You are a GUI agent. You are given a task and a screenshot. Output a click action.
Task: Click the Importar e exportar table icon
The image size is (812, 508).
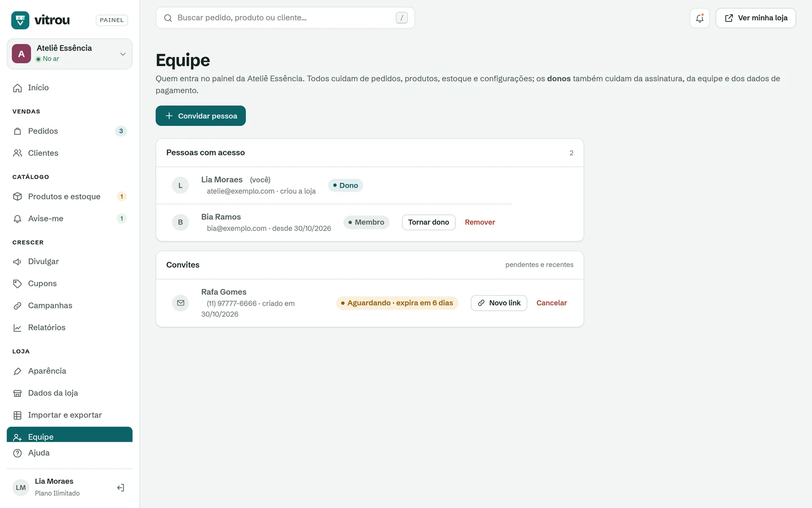pos(18,415)
